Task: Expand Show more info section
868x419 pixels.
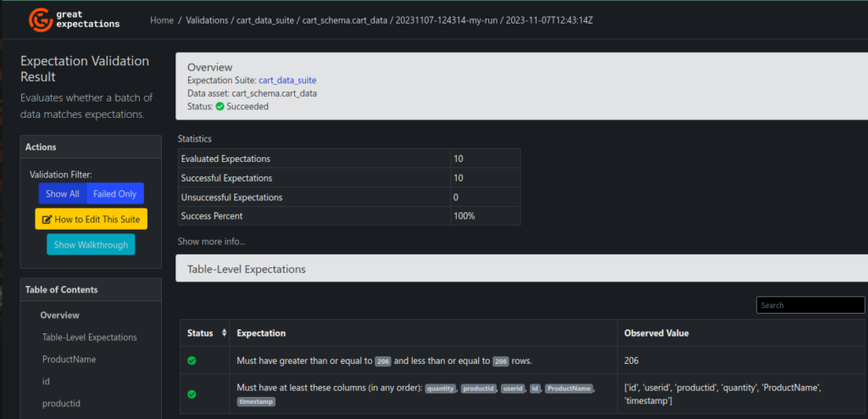Action: tap(211, 241)
